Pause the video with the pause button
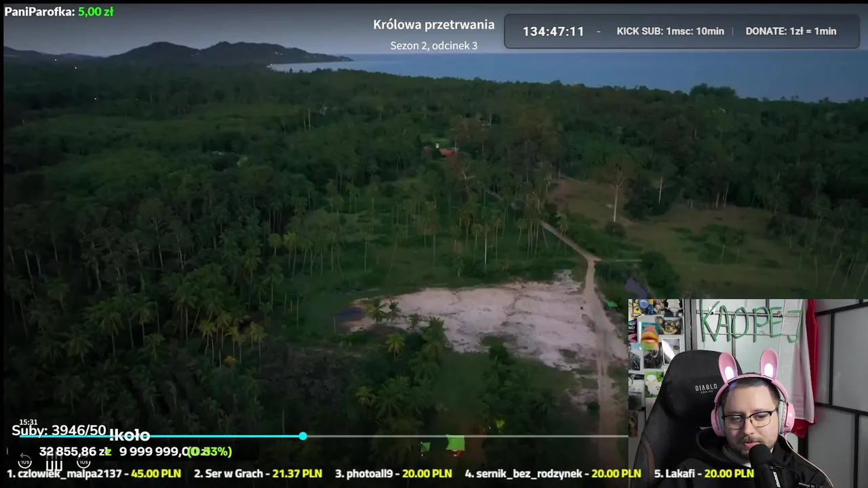 (x=54, y=463)
